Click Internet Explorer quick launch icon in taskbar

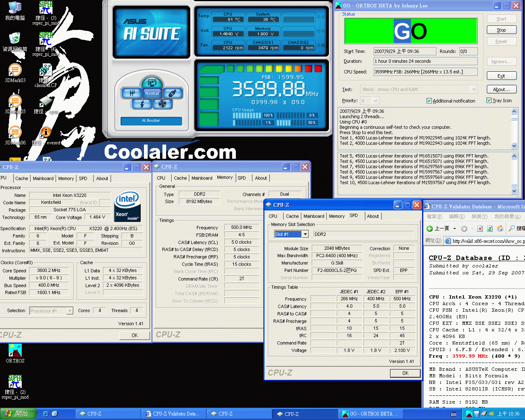(x=46, y=414)
